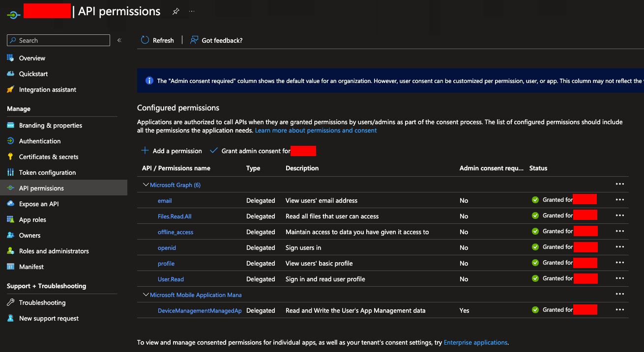Click the Status column header

(x=538, y=168)
